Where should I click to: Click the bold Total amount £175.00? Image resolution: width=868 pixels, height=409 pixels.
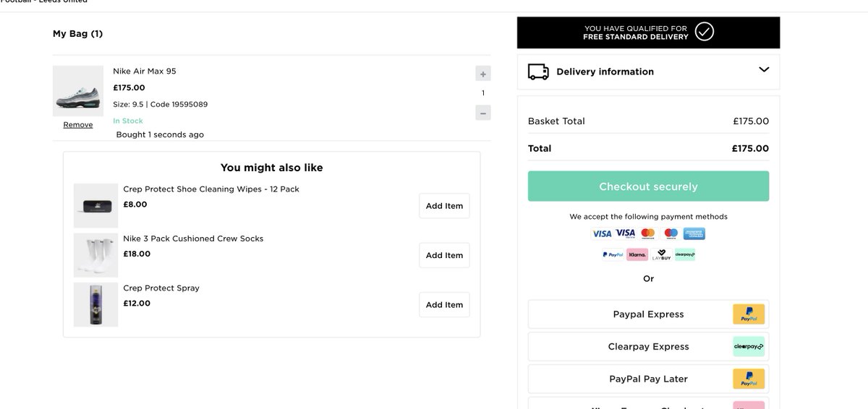point(750,148)
